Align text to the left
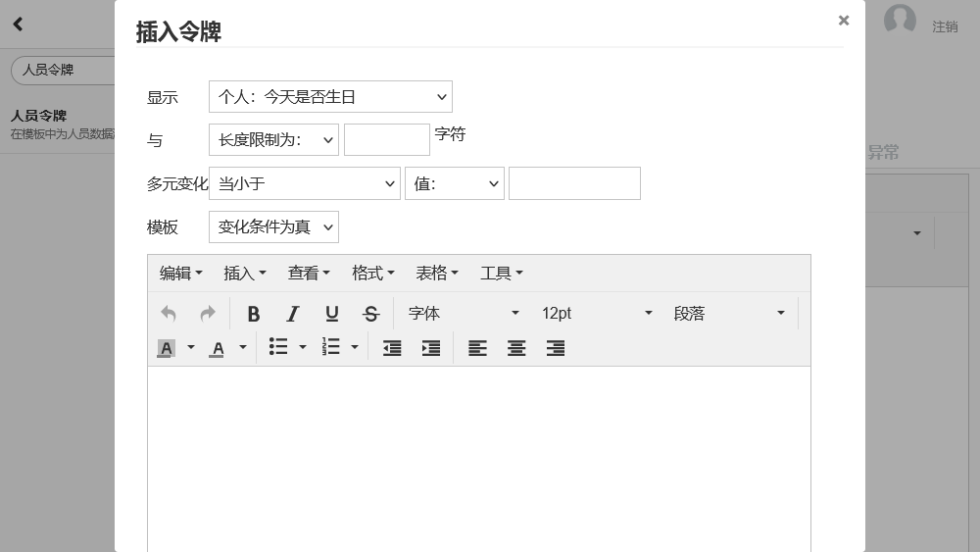The width and height of the screenshot is (980, 552). 477,348
